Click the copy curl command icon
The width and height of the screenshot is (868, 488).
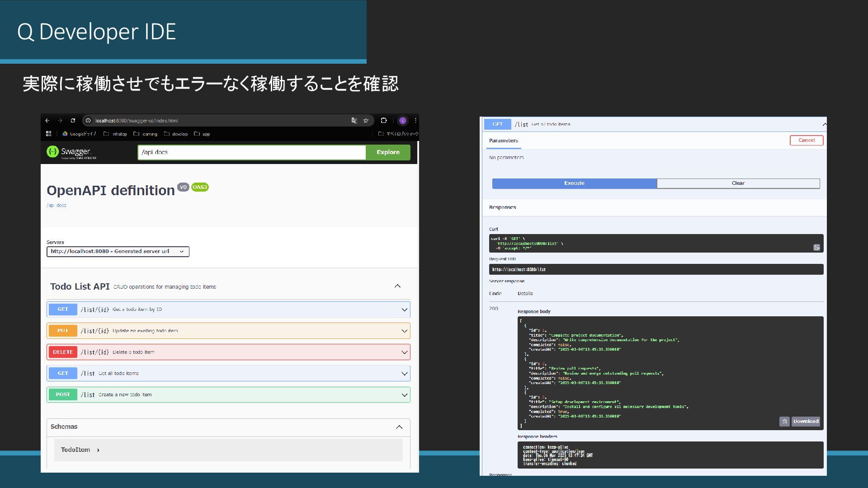(816, 248)
